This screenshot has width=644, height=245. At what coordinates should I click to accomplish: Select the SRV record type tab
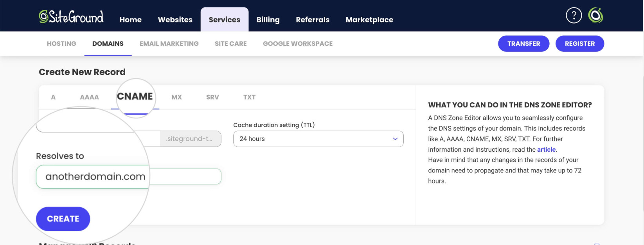tap(212, 97)
